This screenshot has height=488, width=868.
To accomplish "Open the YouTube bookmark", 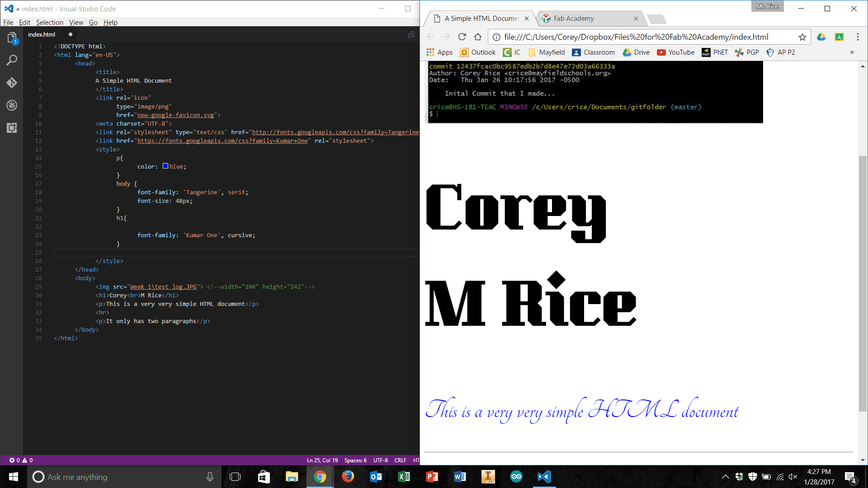I will (x=676, y=52).
